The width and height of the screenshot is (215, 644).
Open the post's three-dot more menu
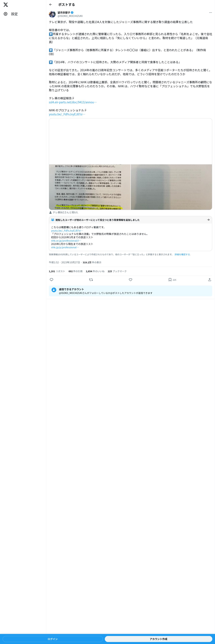210,13
